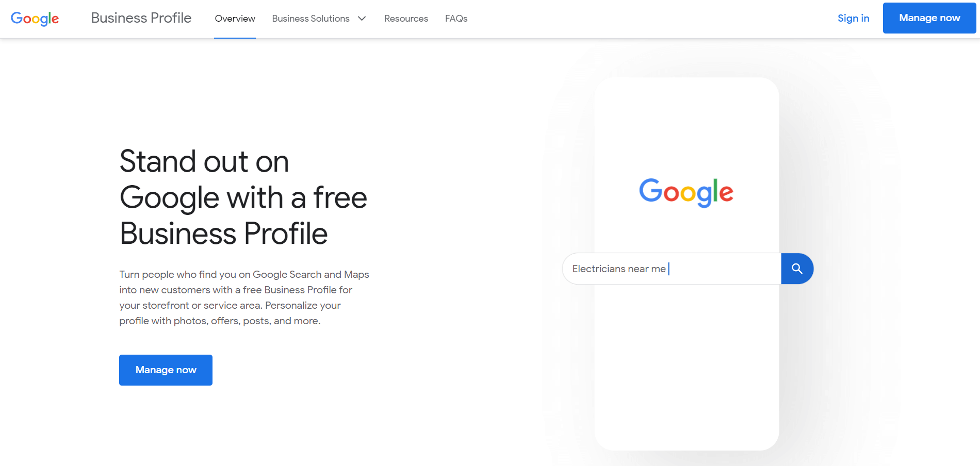Click the Sign in link
Image resolution: width=980 pixels, height=466 pixels.
point(853,18)
